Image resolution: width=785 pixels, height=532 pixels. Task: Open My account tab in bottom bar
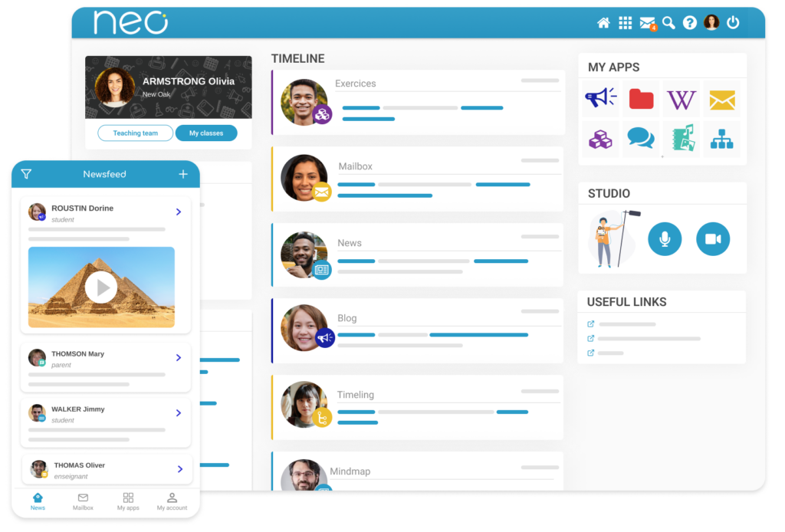pos(172,501)
